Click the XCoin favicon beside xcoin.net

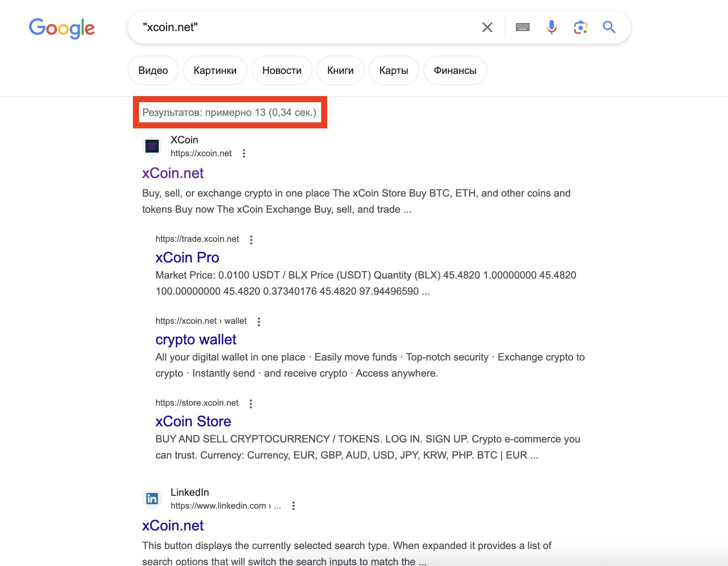[x=152, y=146]
